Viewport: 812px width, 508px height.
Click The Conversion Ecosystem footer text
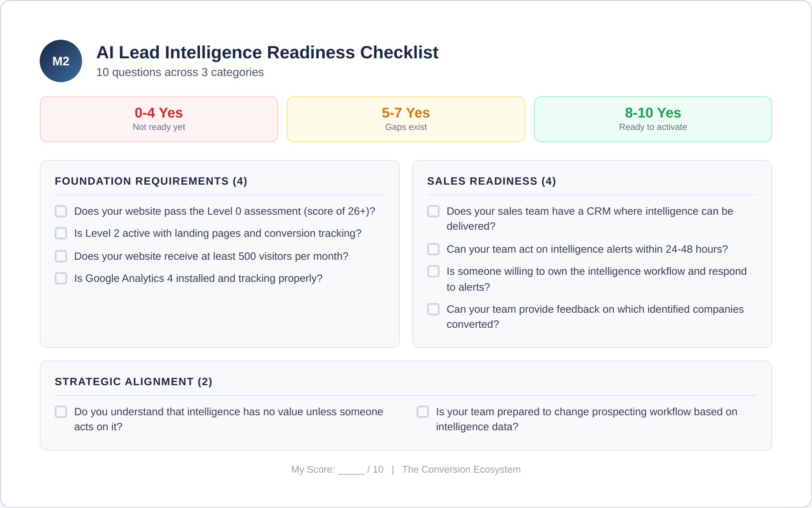click(x=461, y=470)
